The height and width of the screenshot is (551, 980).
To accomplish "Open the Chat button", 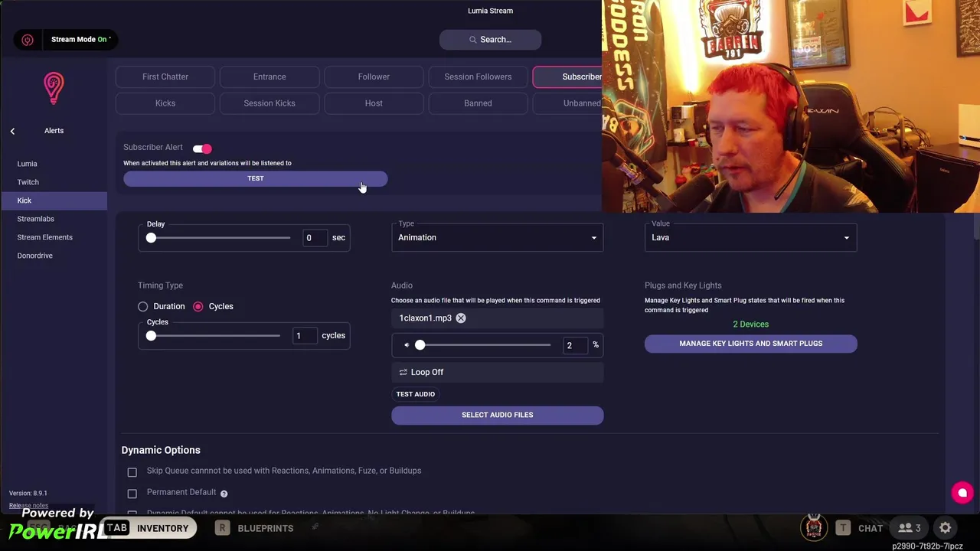I will click(x=860, y=528).
